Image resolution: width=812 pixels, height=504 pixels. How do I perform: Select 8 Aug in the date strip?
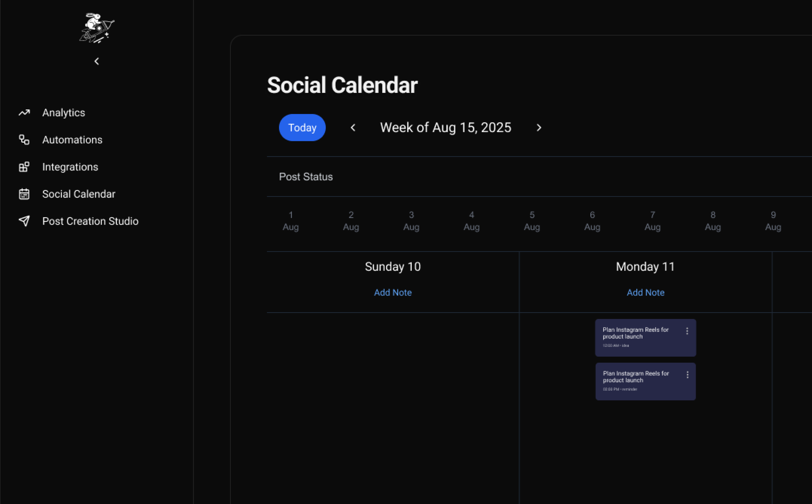(x=713, y=221)
